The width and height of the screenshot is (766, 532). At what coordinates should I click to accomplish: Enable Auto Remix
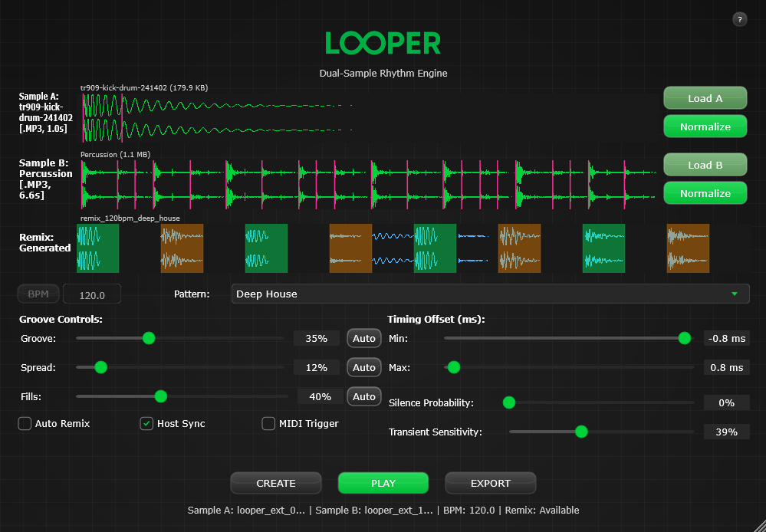click(25, 423)
